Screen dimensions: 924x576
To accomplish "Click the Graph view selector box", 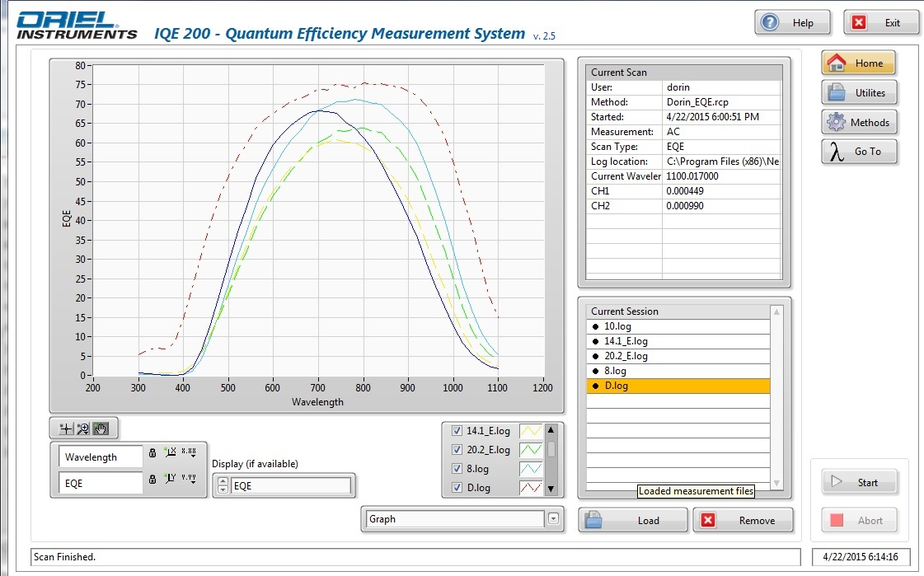I will point(453,519).
